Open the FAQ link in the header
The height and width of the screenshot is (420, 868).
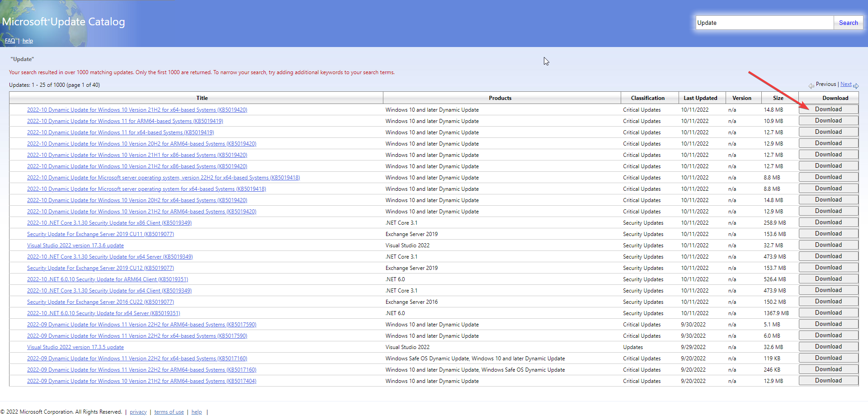[10, 41]
